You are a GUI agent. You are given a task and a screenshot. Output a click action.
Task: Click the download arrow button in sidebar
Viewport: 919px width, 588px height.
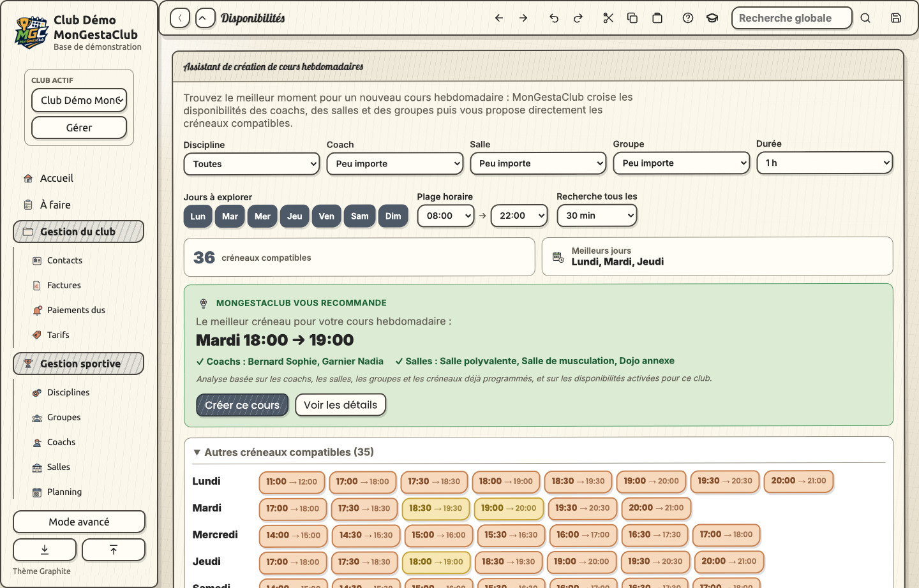(x=45, y=550)
